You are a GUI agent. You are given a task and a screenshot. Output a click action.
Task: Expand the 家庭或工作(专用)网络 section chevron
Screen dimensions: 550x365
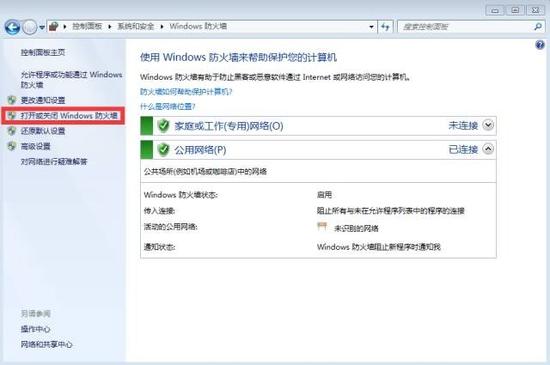488,125
